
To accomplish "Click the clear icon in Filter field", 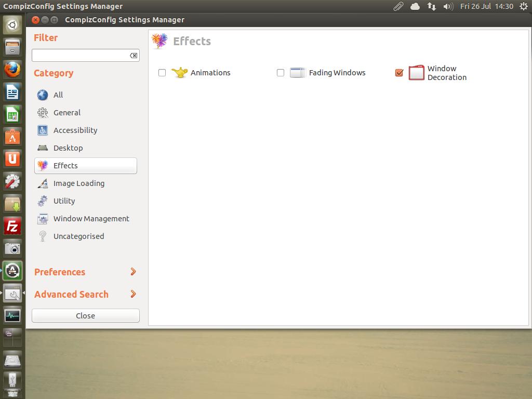I will pos(134,56).
